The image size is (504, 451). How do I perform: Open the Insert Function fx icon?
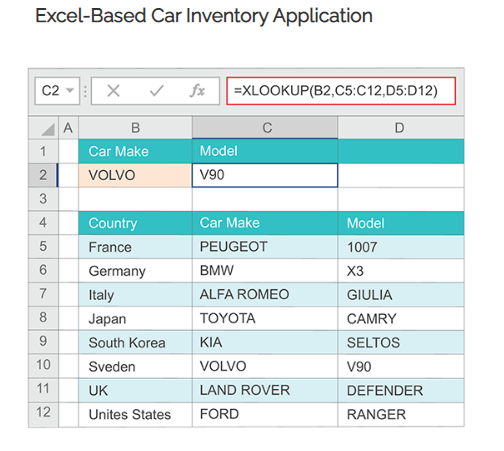pos(197,91)
